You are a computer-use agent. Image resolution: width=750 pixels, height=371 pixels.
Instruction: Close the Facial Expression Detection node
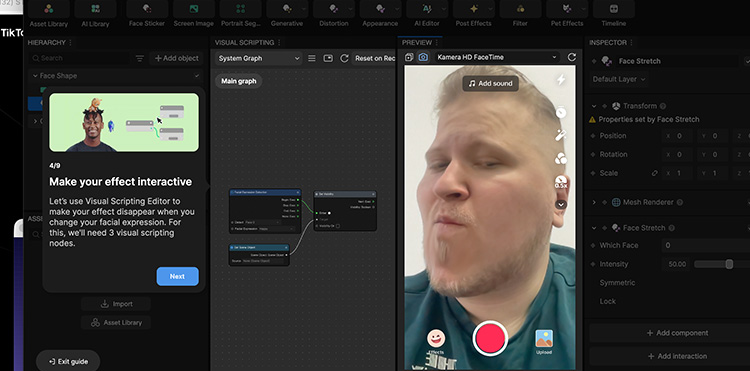(x=298, y=192)
